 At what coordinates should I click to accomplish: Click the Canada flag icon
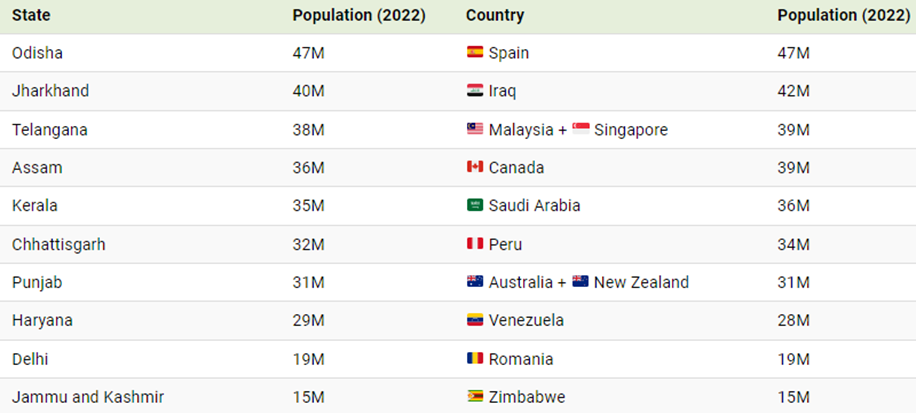(x=475, y=167)
